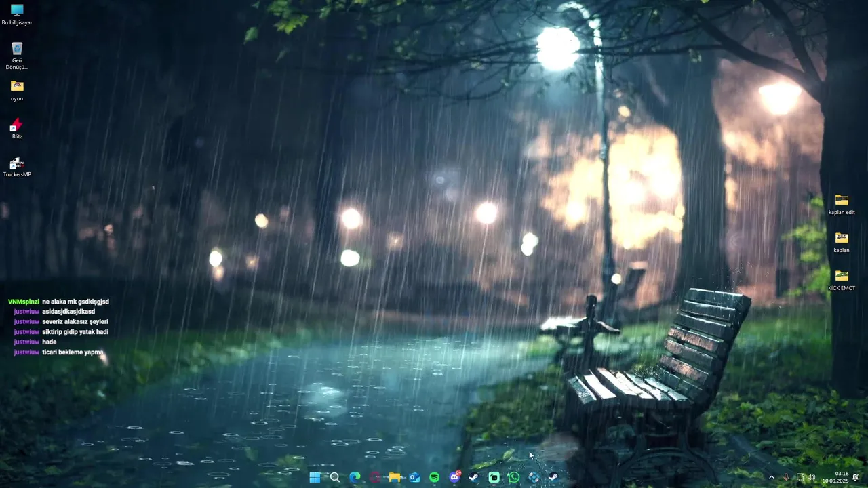The height and width of the screenshot is (488, 868).
Task: Open the volume speaker tray icon
Action: (x=812, y=477)
